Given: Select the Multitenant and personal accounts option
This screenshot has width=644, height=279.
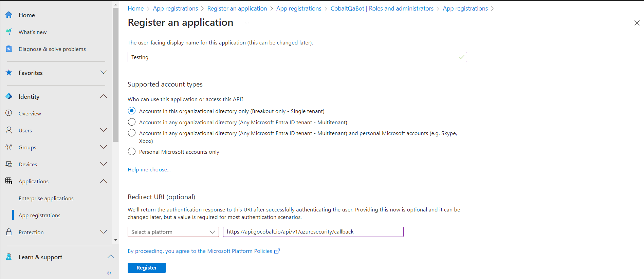Looking at the screenshot, I should point(132,133).
